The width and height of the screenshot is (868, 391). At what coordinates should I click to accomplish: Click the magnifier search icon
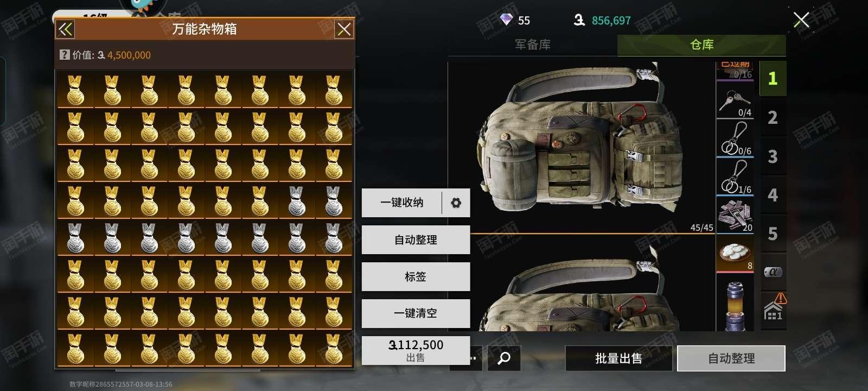pyautogui.click(x=504, y=358)
